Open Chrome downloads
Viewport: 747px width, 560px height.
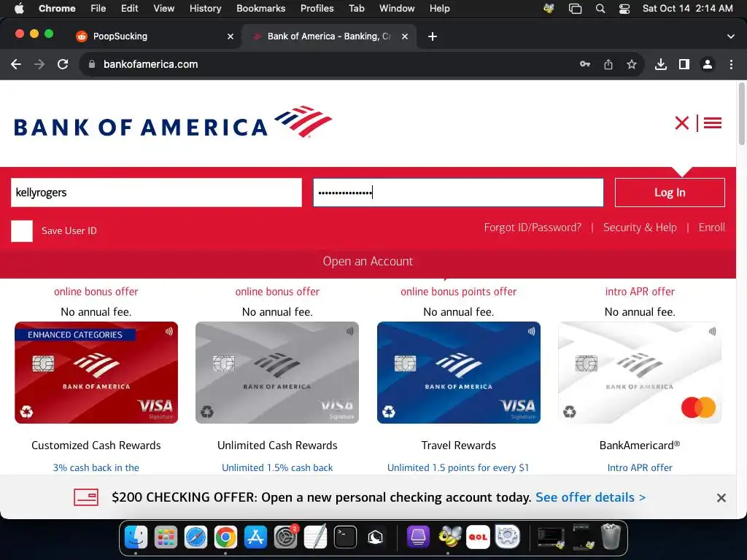point(661,64)
